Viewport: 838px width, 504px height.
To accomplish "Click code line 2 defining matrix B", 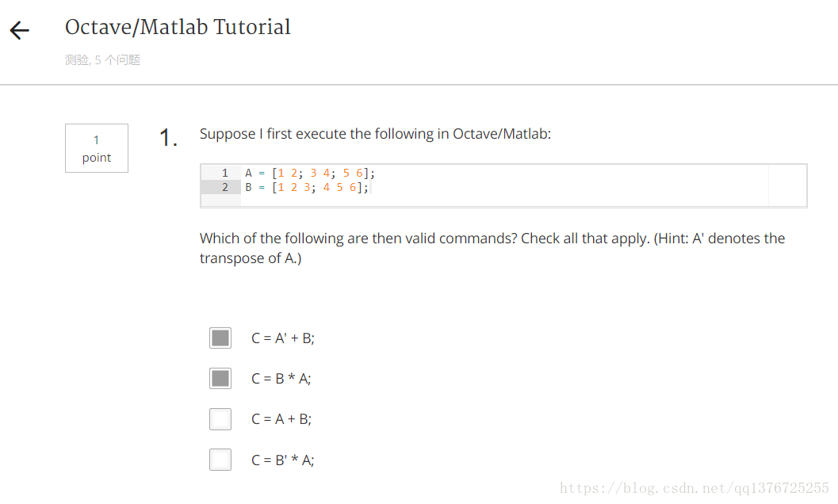I will tap(307, 188).
